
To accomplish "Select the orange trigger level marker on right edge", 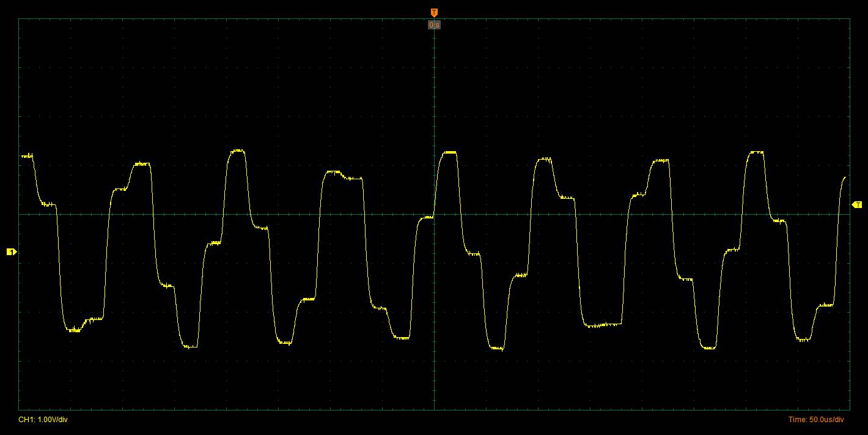I will point(857,204).
